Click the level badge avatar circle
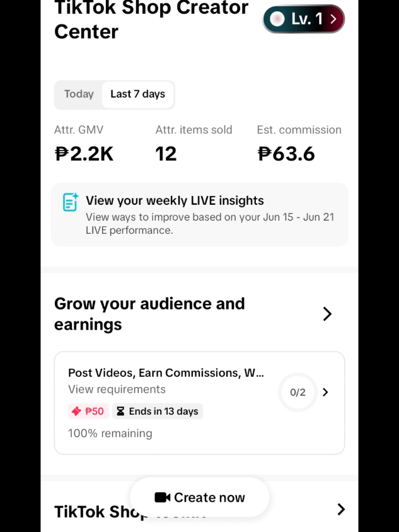Screen dimensions: 399x532 pos(277,19)
